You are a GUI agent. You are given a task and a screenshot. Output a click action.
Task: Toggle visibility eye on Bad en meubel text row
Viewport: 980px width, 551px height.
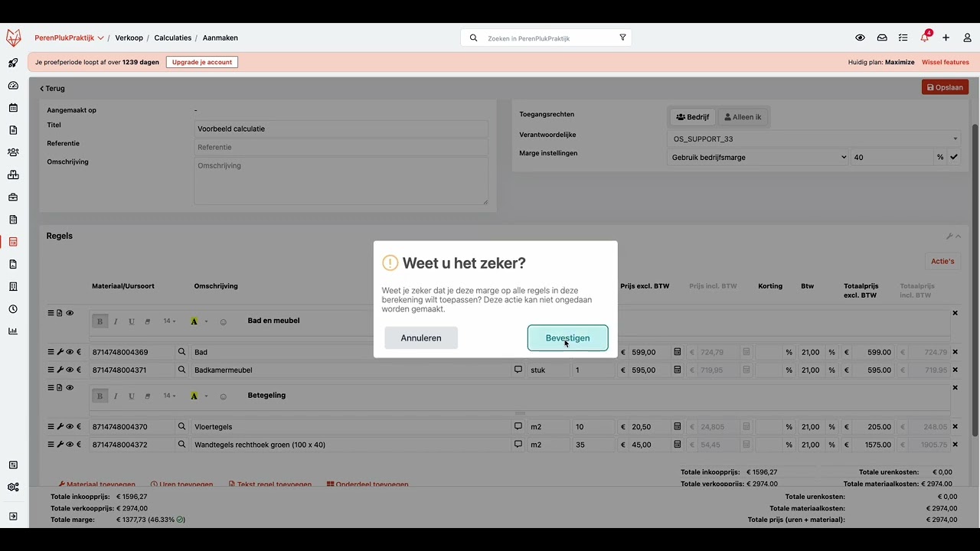tap(70, 313)
